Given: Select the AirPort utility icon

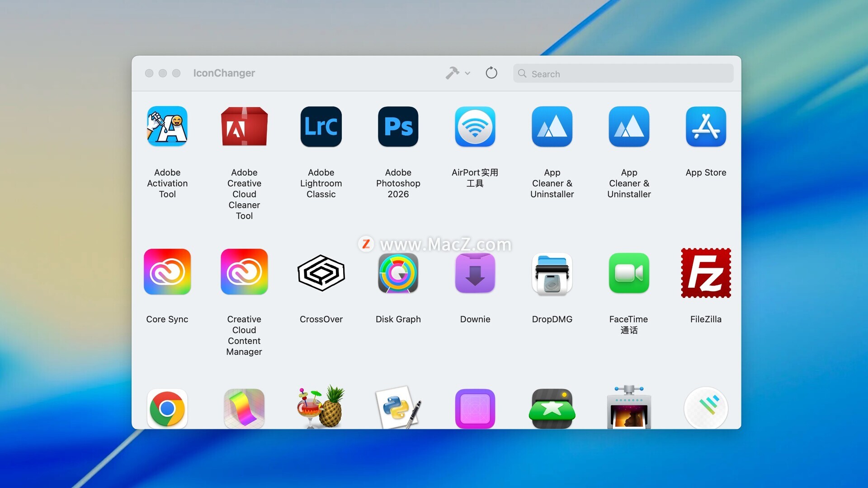Looking at the screenshot, I should [x=475, y=127].
